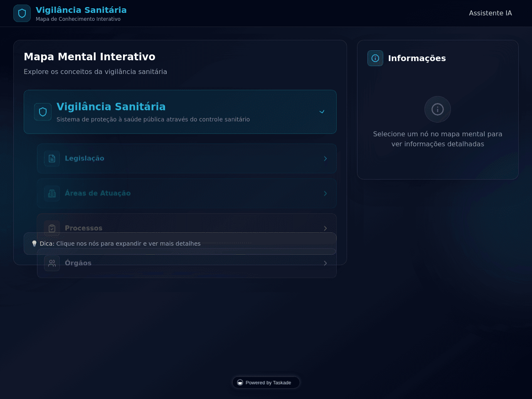Click the document icon beside Legislação
This screenshot has height=399, width=532.
[52, 158]
